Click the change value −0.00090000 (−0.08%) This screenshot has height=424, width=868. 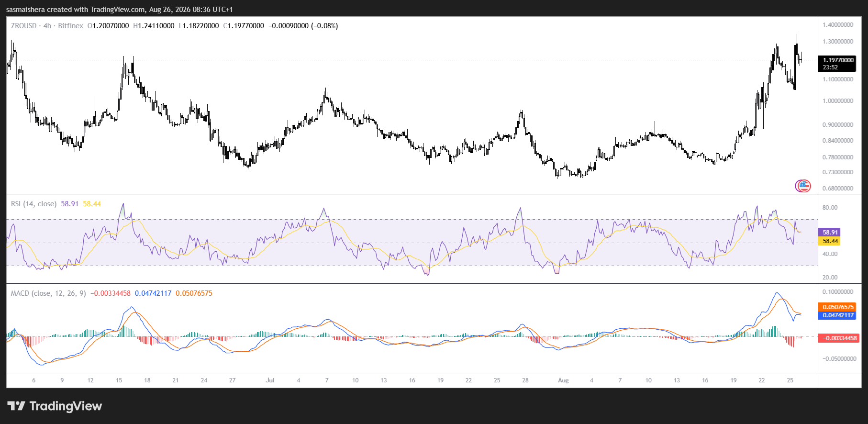tap(303, 26)
